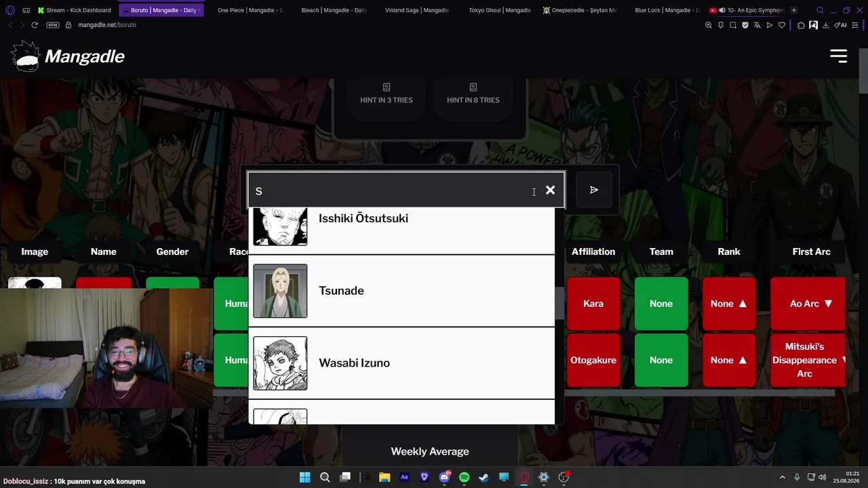
Task: Click the microphone tray icon
Action: [x=797, y=477]
